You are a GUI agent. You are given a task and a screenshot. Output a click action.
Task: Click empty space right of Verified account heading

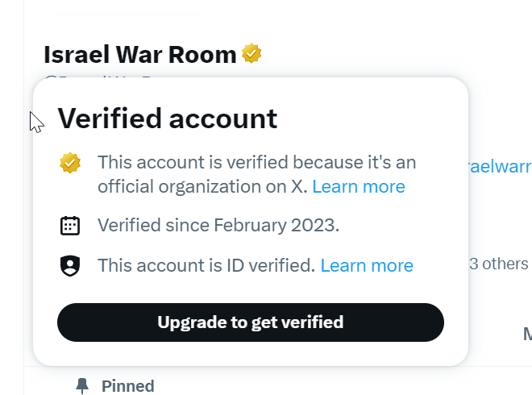pyautogui.click(x=371, y=118)
